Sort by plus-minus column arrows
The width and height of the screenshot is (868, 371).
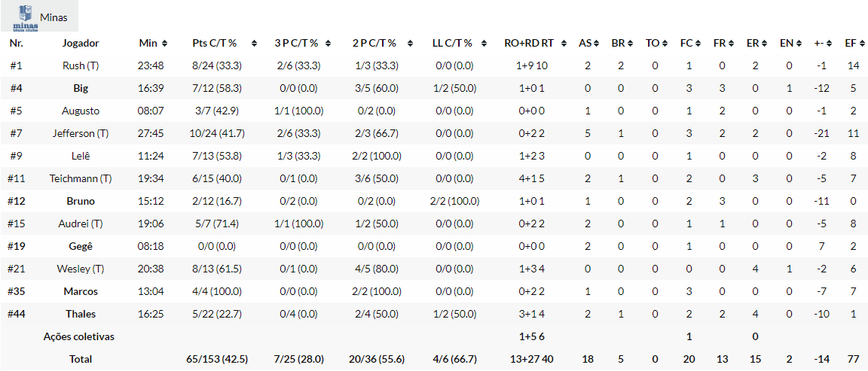point(827,44)
